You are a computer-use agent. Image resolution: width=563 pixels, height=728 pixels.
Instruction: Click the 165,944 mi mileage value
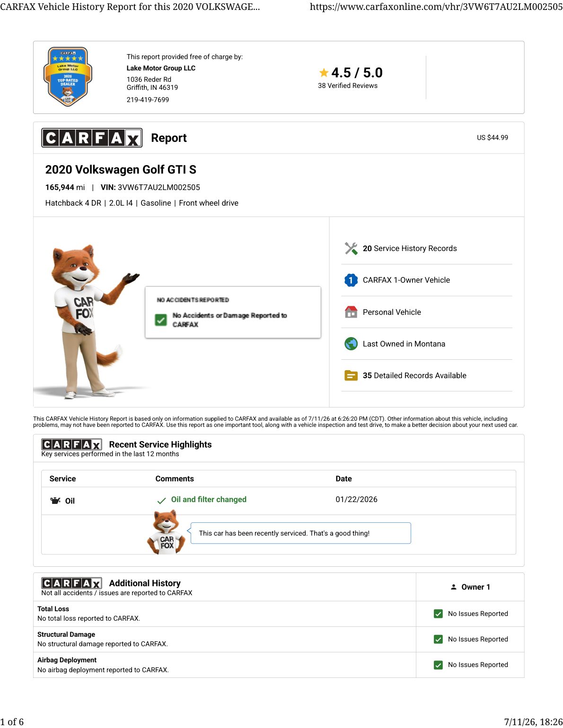coord(65,187)
